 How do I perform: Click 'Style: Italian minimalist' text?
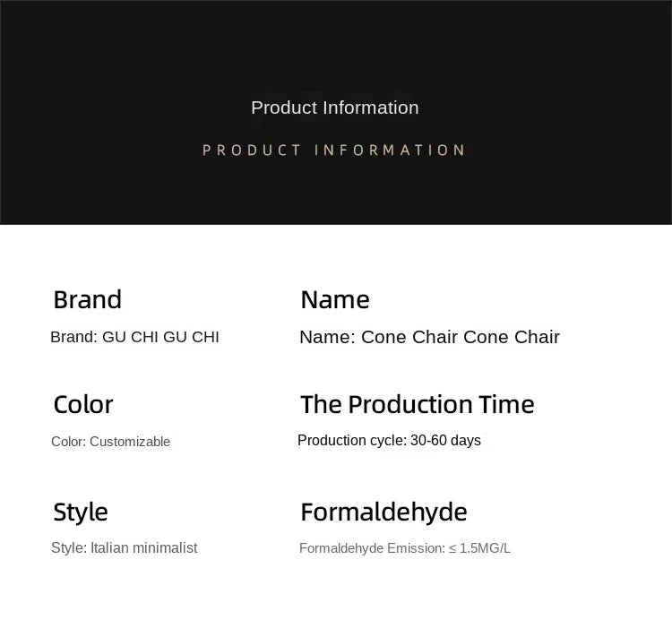point(125,548)
